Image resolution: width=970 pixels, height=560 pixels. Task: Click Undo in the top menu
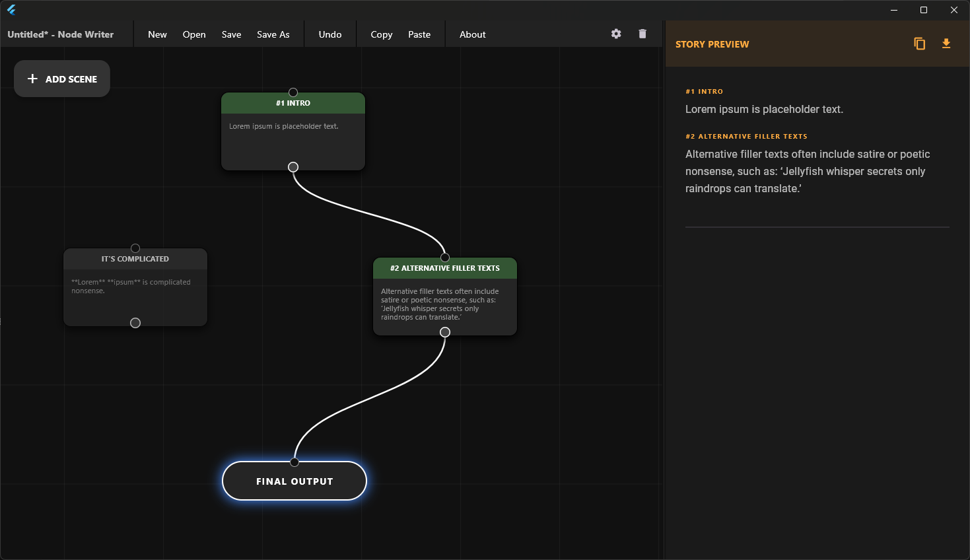330,34
